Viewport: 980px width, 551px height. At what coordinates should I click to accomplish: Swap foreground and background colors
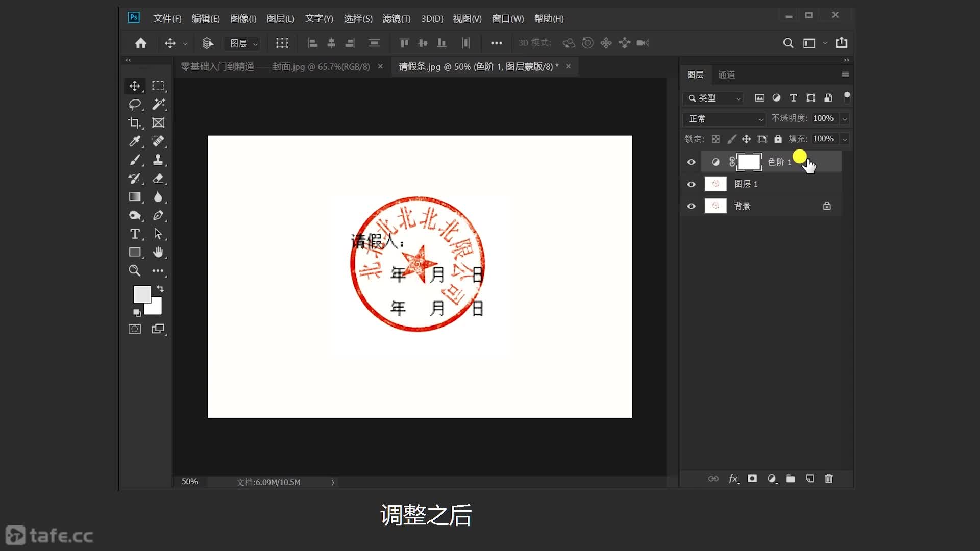click(x=160, y=289)
